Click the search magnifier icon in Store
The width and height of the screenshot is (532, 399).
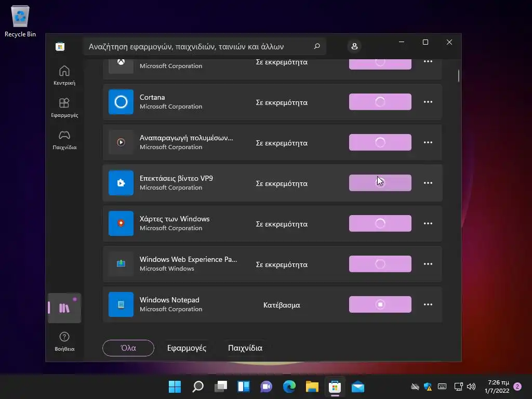317,46
